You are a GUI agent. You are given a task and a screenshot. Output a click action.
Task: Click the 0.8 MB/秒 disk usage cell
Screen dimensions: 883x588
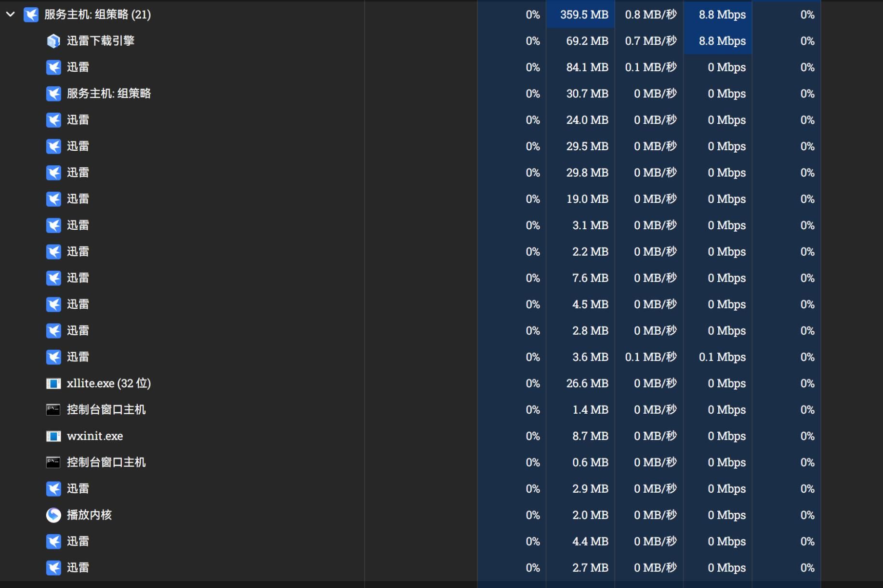click(x=650, y=14)
